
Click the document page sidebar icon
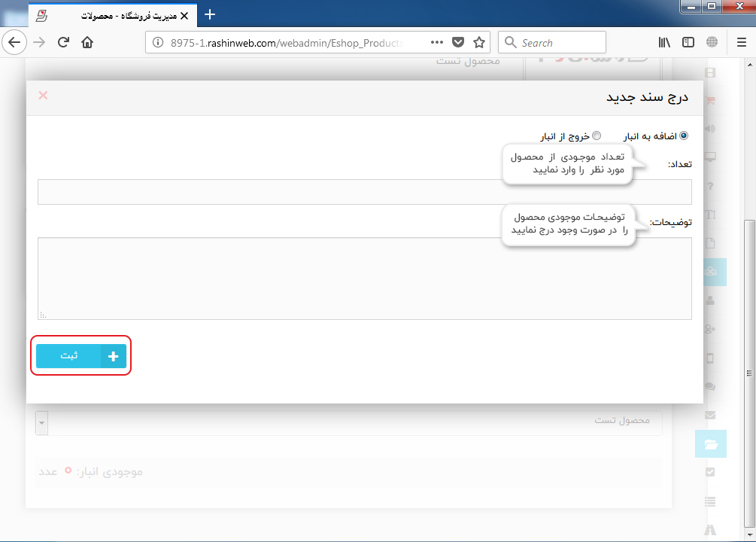click(710, 243)
